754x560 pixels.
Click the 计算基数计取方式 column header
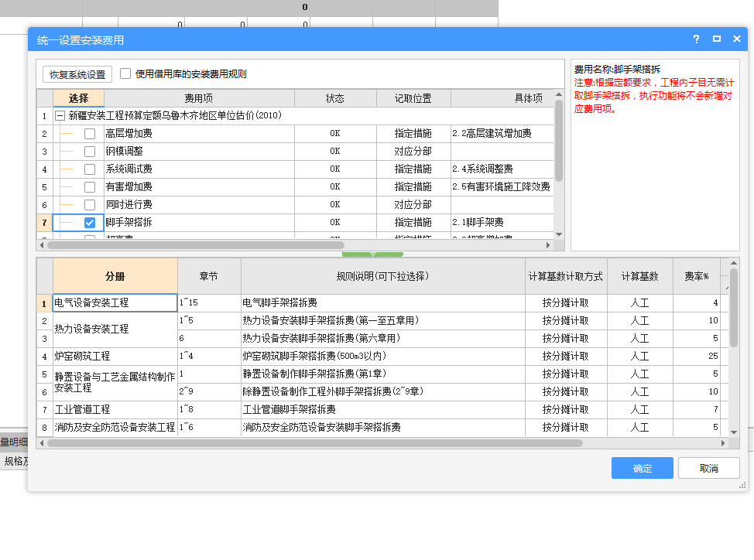pyautogui.click(x=566, y=276)
